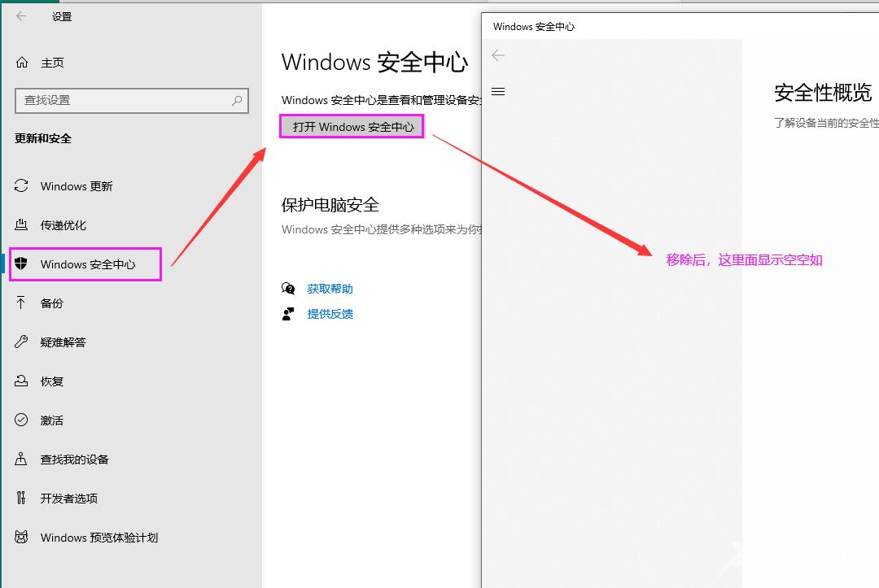Image resolution: width=879 pixels, height=588 pixels.
Task: Open the 备份 page
Action: tap(51, 303)
